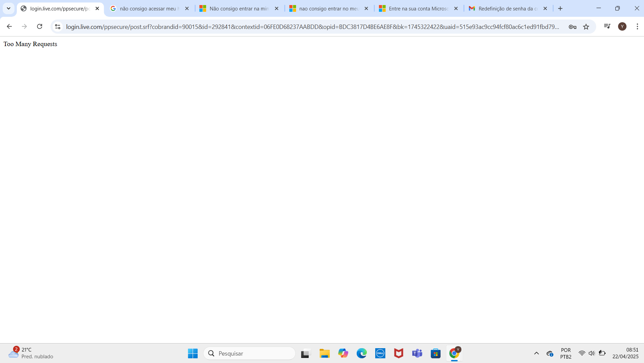Open the Dell app on the taskbar

tap(380, 353)
